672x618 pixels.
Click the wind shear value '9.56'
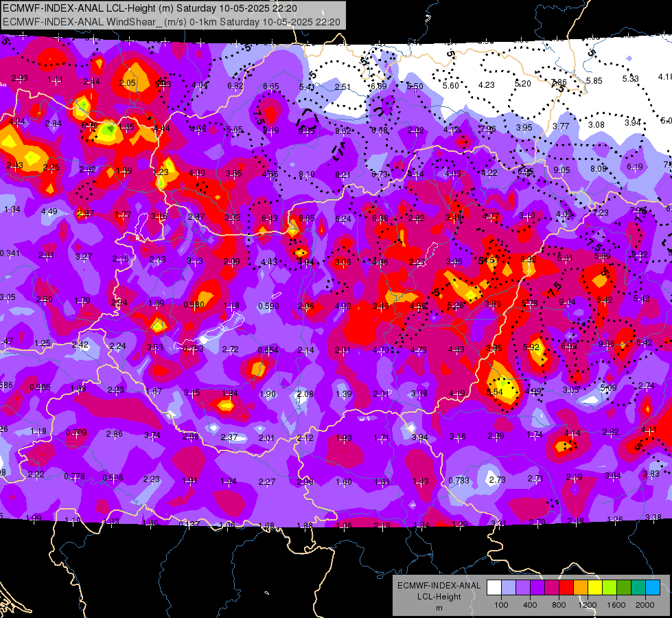(606, 343)
